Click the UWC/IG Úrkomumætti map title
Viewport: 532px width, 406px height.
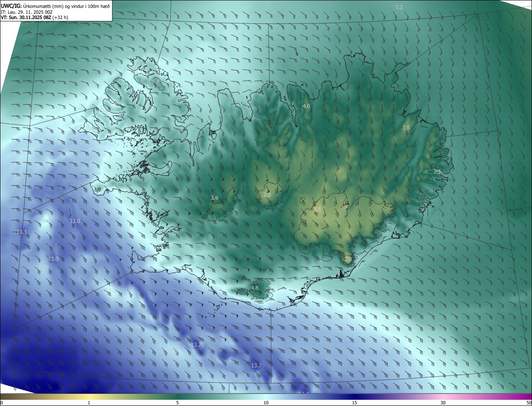[56, 5]
